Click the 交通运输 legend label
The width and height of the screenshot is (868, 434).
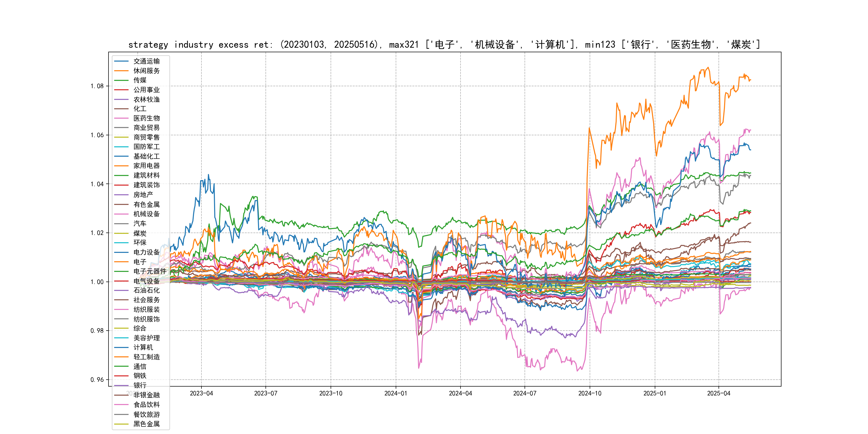(146, 61)
